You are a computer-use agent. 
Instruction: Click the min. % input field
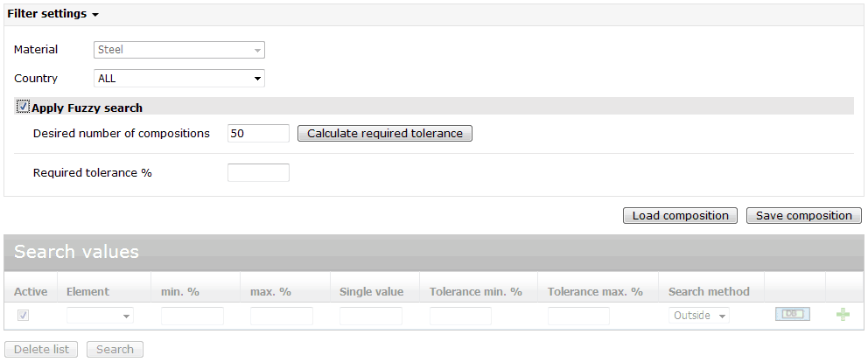click(x=192, y=316)
